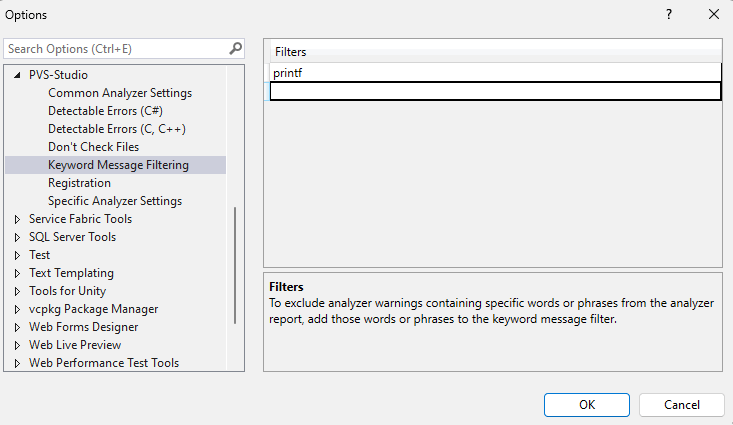Open the Don't Check Files page

point(93,147)
